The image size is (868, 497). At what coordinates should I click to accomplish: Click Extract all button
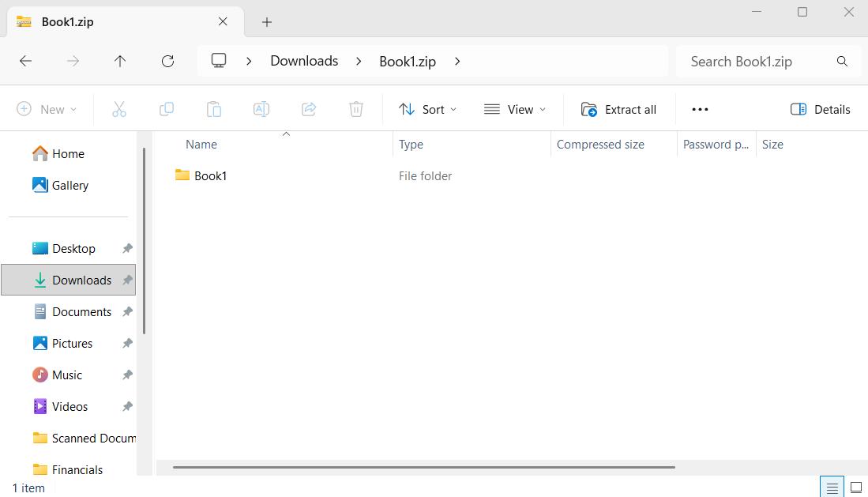pyautogui.click(x=619, y=109)
